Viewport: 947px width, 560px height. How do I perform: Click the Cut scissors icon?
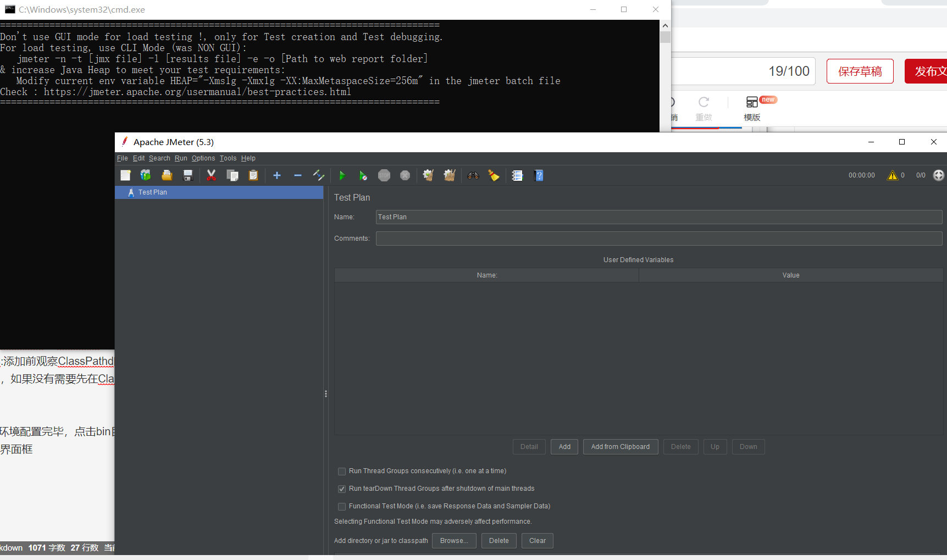pyautogui.click(x=211, y=175)
